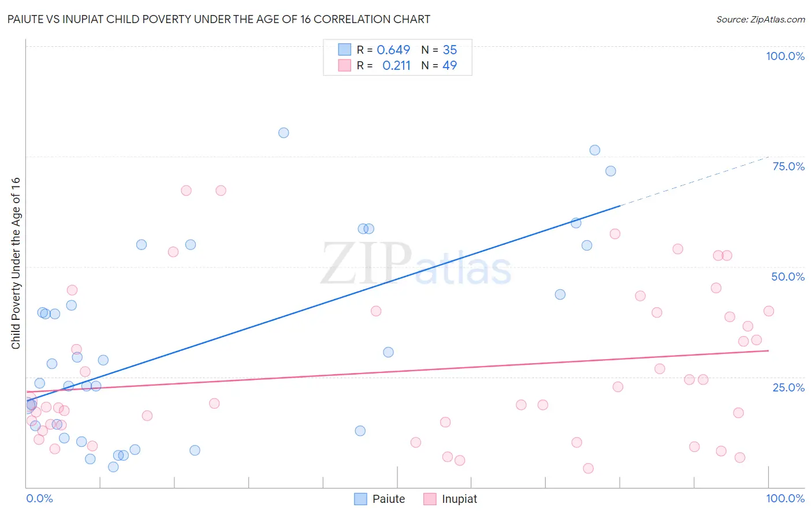Image resolution: width=812 pixels, height=515 pixels.
Task: Click the 50.0% y-axis label
Action: click(x=788, y=277)
